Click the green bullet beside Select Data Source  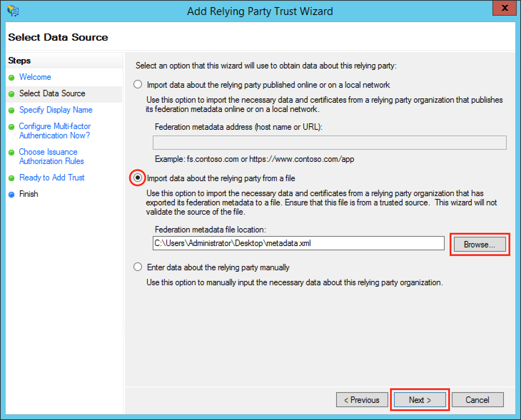pos(11,94)
